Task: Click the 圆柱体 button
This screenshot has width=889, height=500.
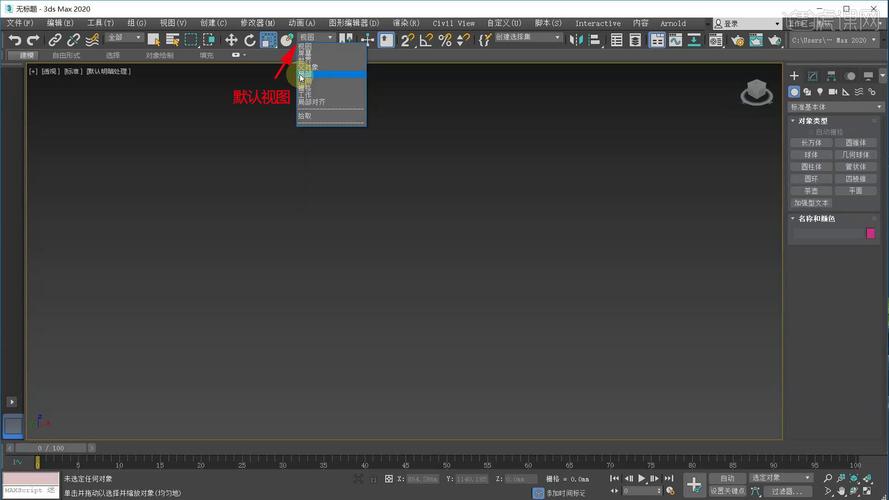Action: [811, 167]
